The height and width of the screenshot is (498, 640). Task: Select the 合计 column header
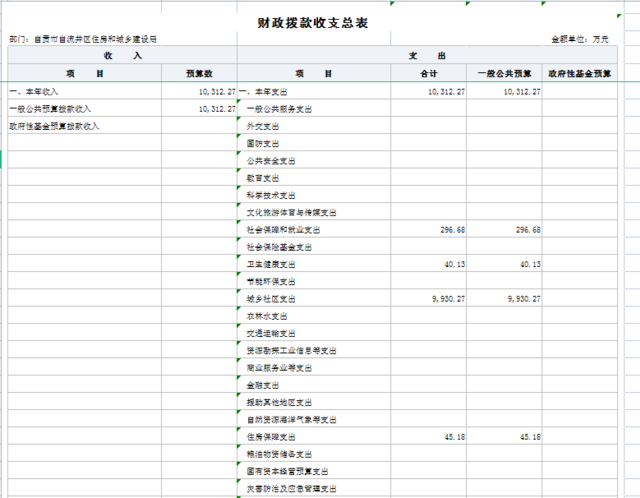pos(428,74)
